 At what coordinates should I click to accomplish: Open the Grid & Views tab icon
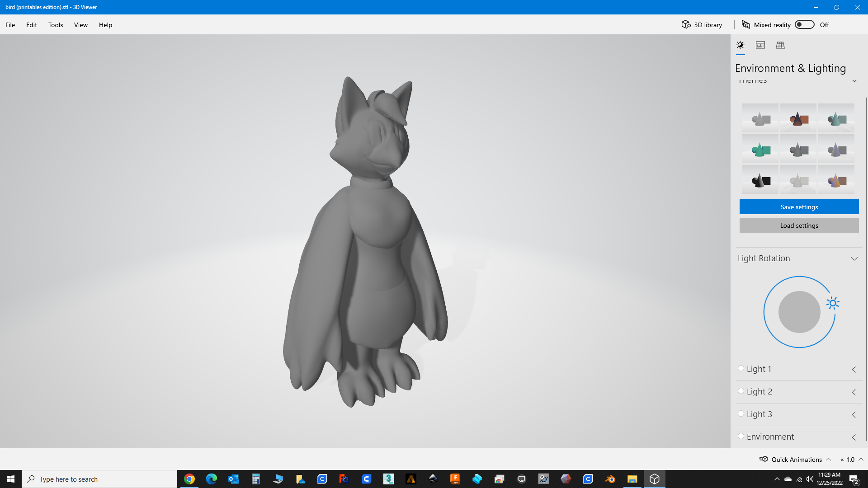tap(780, 45)
